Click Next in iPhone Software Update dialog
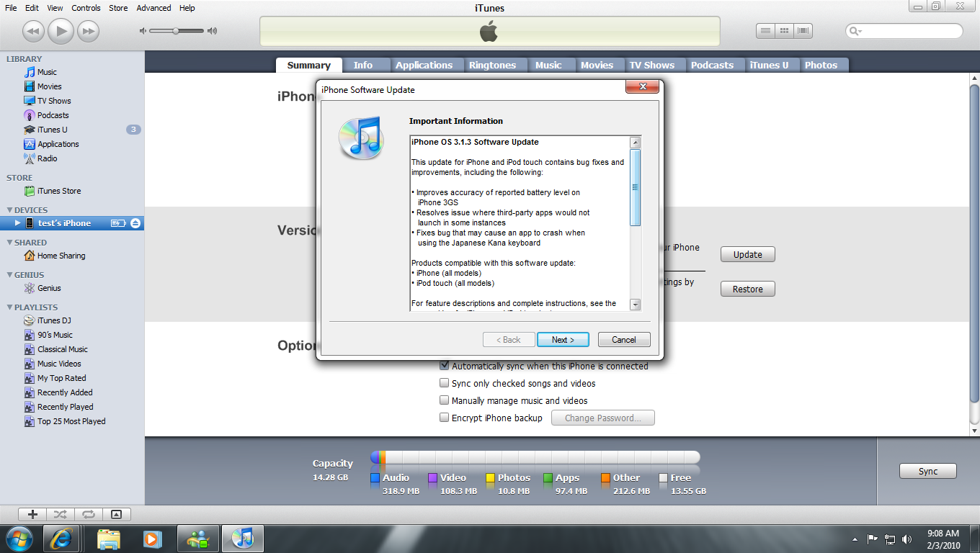 pyautogui.click(x=563, y=340)
